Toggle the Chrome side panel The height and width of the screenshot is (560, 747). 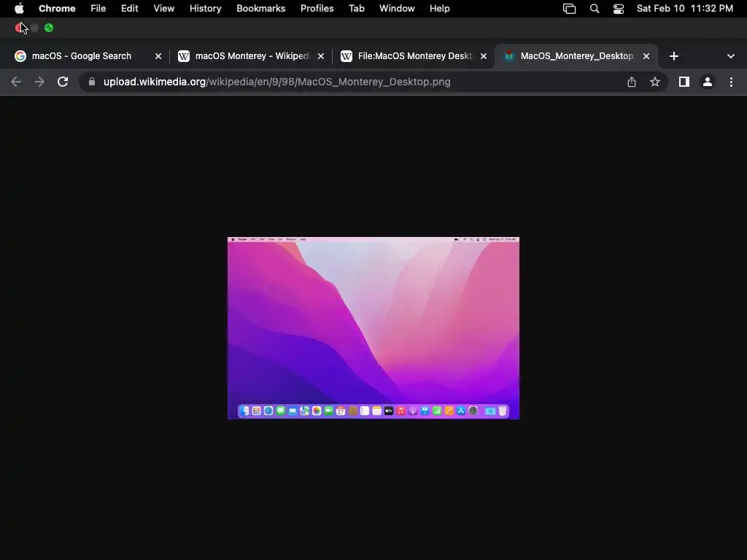684,82
